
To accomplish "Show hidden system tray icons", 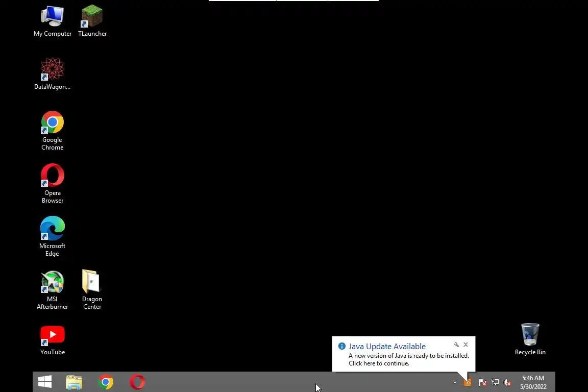I will click(455, 383).
